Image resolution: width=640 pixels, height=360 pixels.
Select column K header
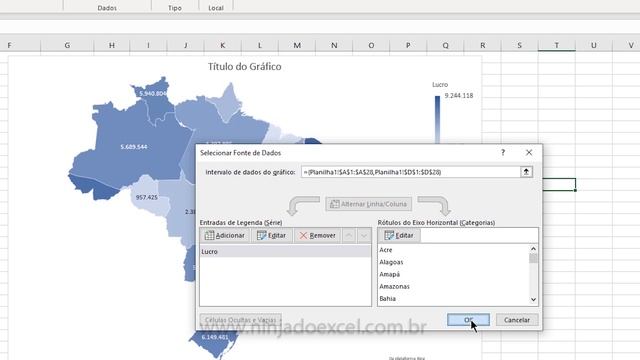222,45
